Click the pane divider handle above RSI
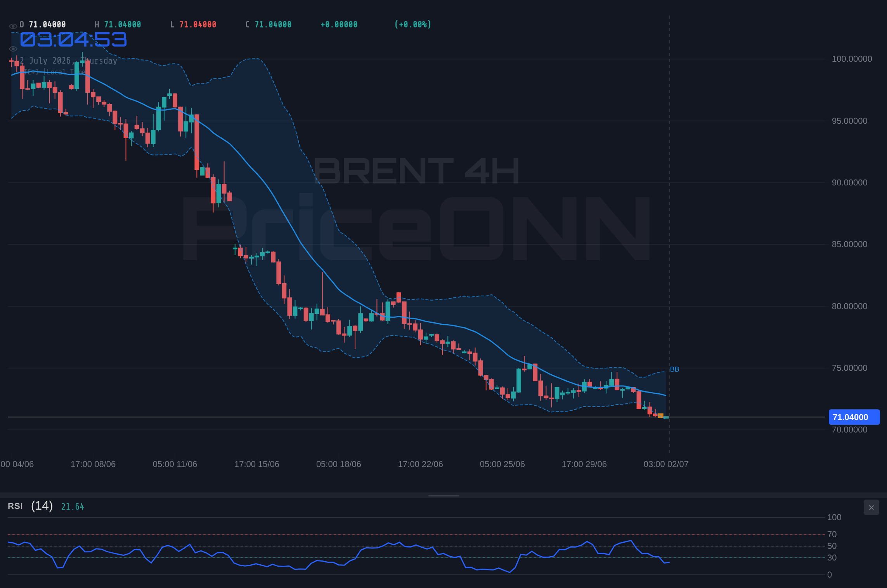Image resolution: width=887 pixels, height=588 pixels. [x=443, y=495]
